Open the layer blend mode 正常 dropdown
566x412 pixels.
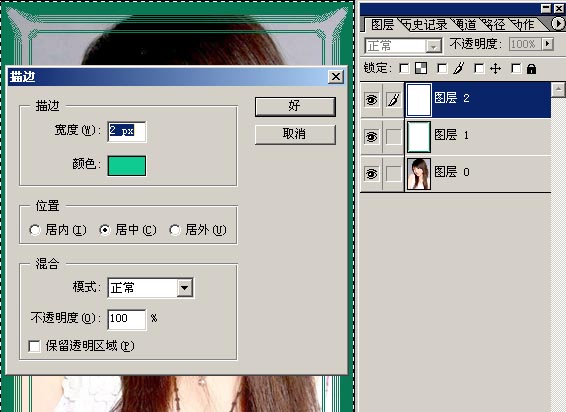(433, 46)
